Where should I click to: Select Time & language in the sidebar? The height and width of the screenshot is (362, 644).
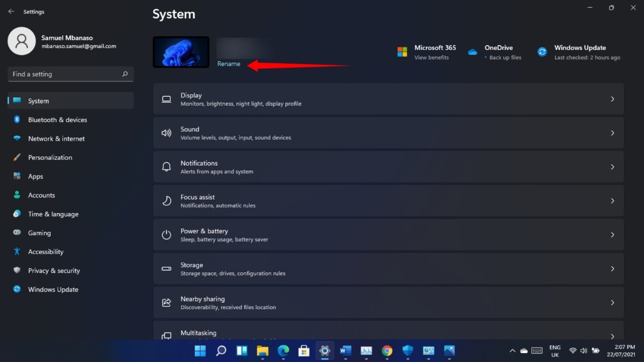click(x=53, y=214)
